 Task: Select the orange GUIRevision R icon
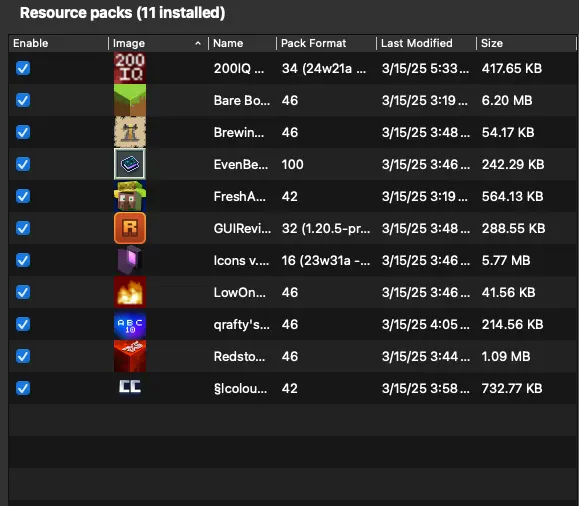tap(130, 228)
